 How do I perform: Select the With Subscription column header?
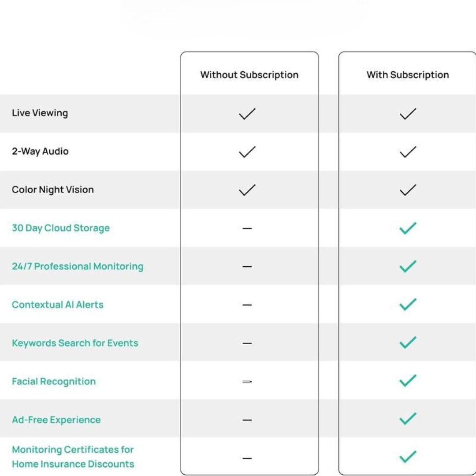tap(408, 75)
